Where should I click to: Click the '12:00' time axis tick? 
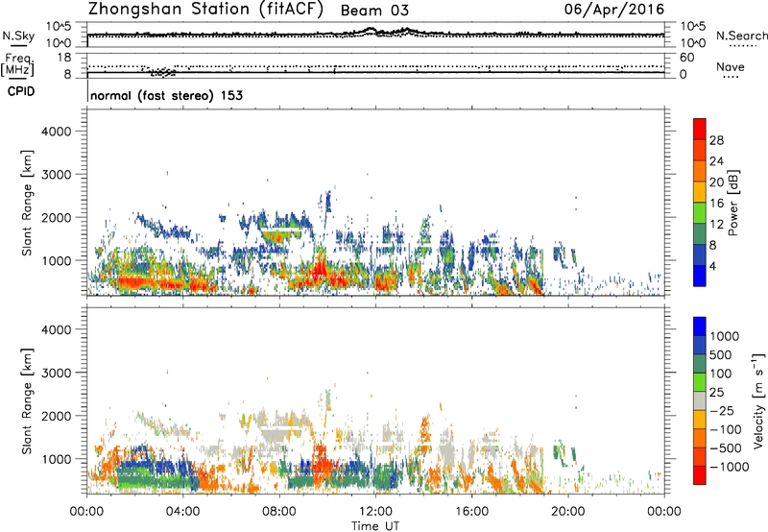pos(375,512)
